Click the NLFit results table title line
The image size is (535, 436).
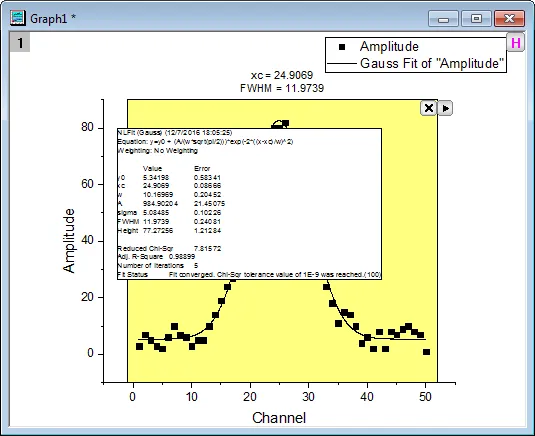(x=175, y=133)
